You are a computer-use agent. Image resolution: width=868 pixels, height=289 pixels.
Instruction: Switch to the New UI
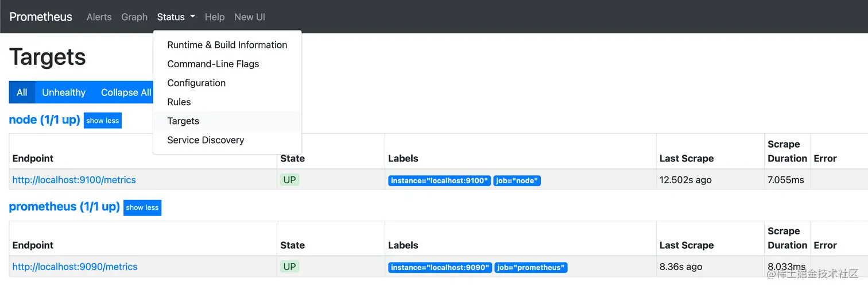coord(250,17)
